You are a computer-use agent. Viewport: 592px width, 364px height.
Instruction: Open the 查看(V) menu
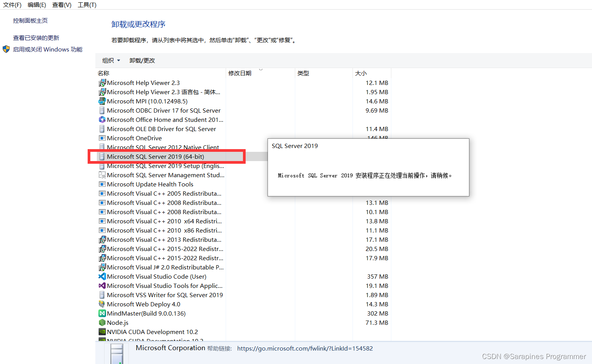click(x=62, y=5)
